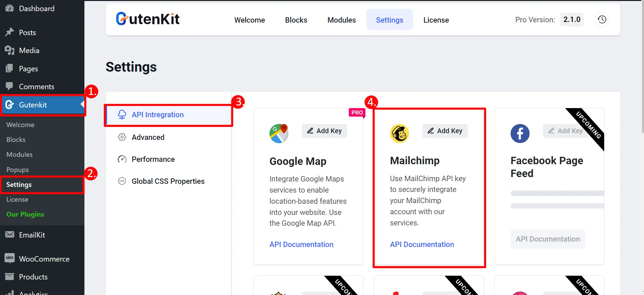Click the pencil icon on Mailchimp Add Key

pos(431,131)
